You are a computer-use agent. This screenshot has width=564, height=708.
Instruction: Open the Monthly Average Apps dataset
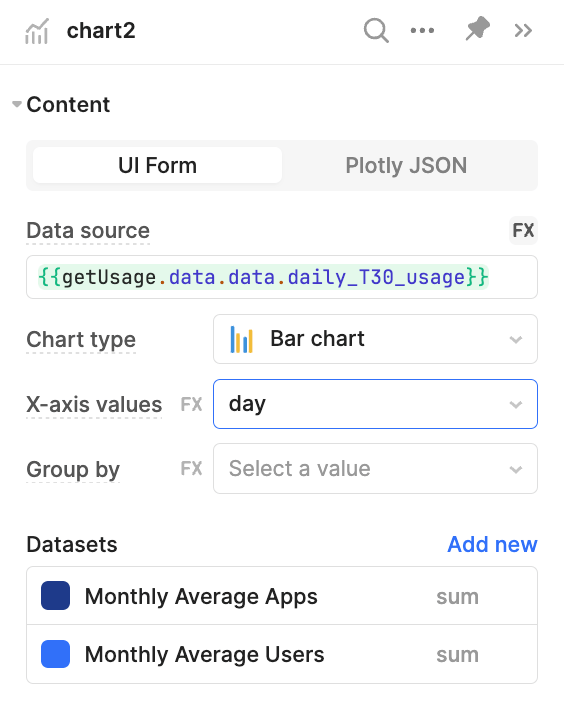[x=282, y=596]
